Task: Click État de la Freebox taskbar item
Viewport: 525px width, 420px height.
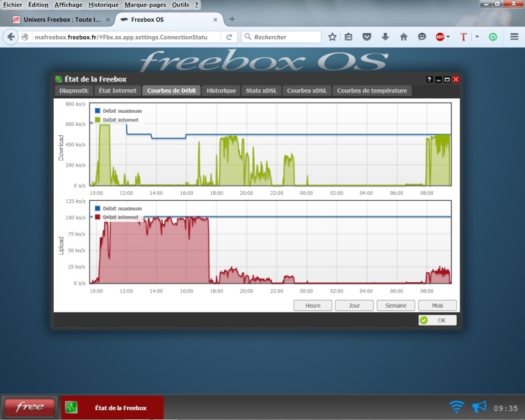Action: [x=112, y=408]
